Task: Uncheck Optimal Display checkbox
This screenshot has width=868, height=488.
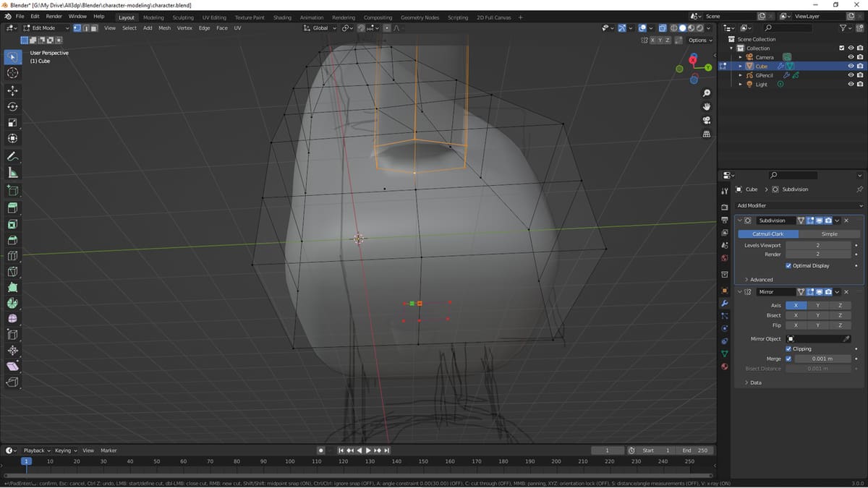Action: click(x=788, y=265)
